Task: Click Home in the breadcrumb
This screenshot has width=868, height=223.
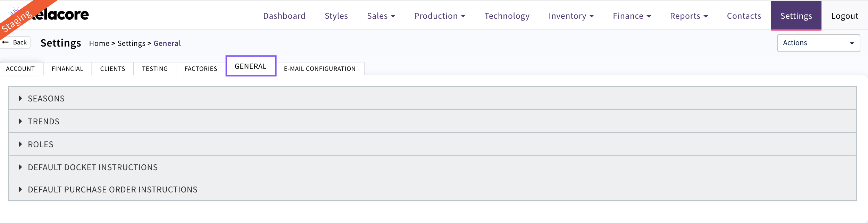Action: [99, 43]
